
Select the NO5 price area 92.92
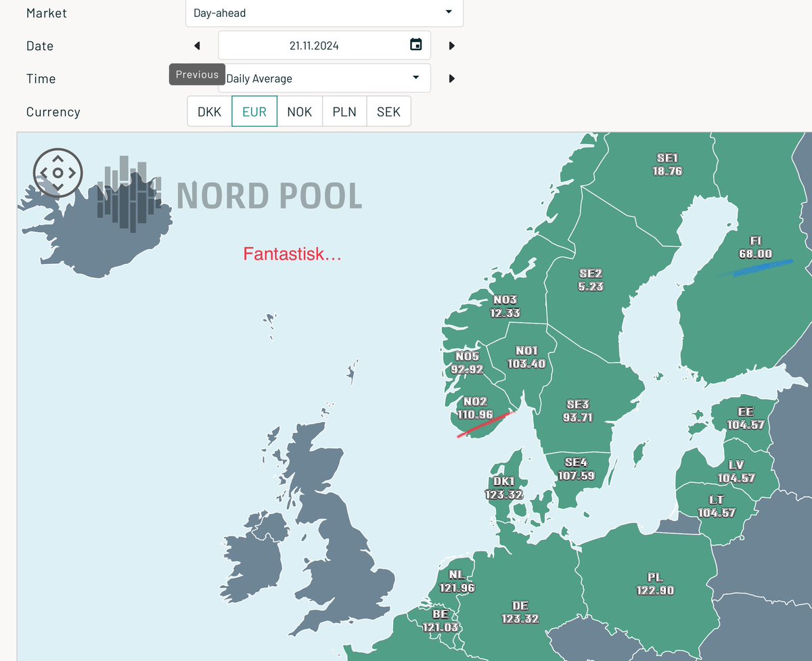467,363
